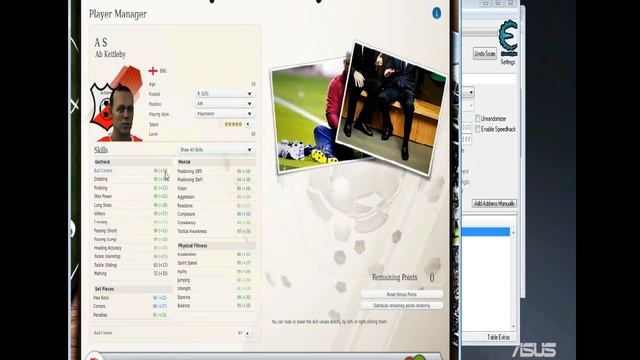
Task: Select the Marking skill row
Action: 131,273
